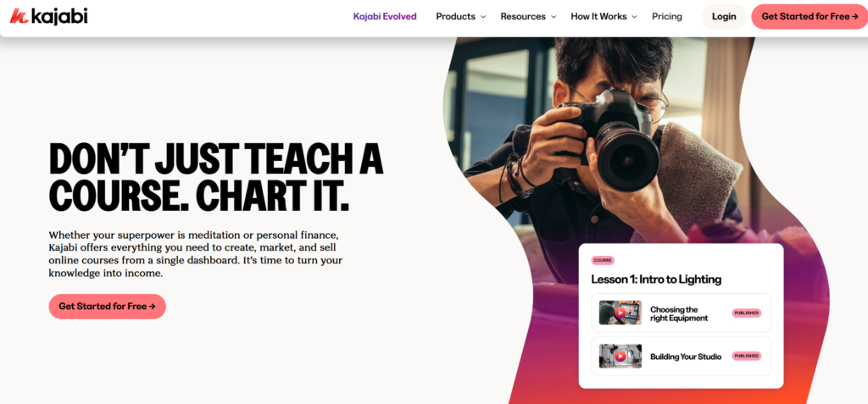Click the Lesson 1: Intro to Lighting heading
868x404 pixels.
(656, 279)
